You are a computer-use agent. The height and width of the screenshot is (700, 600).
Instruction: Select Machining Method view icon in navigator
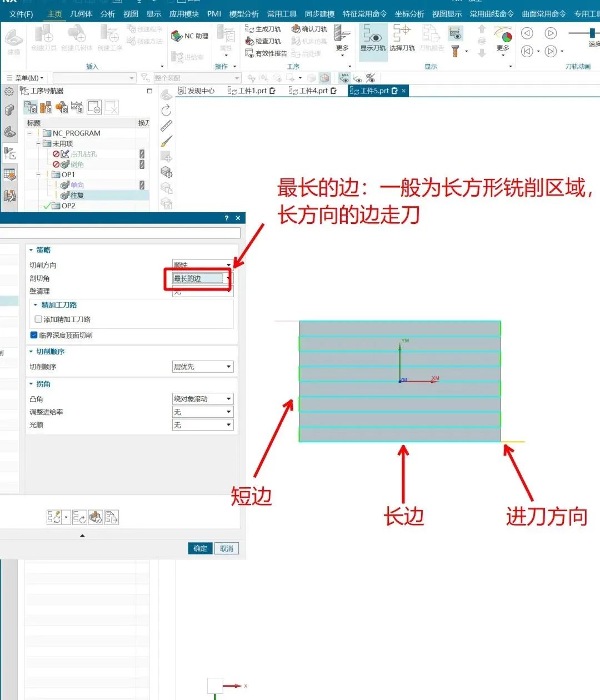pyautogui.click(x=77, y=107)
